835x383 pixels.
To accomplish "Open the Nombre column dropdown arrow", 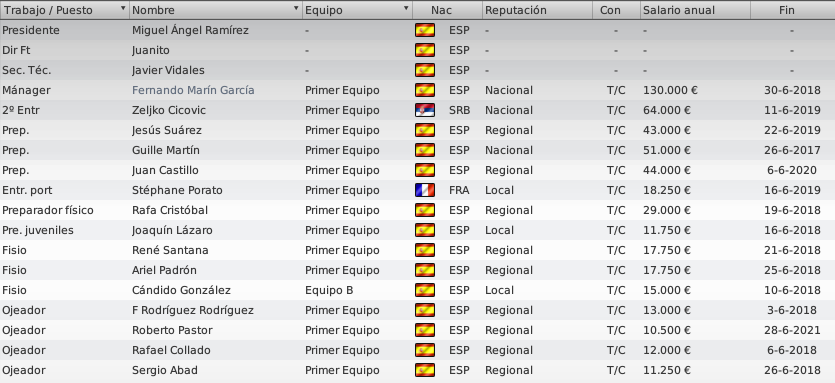I will tap(296, 9).
